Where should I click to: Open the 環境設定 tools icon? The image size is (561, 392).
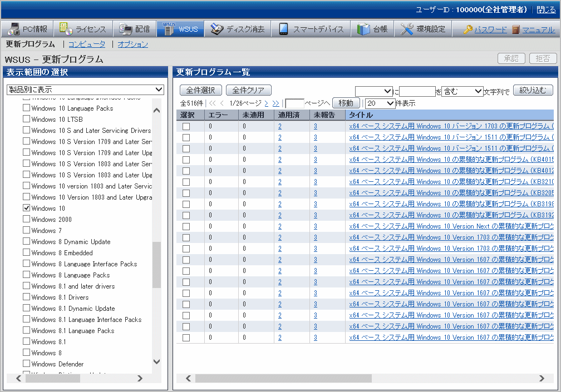click(407, 29)
